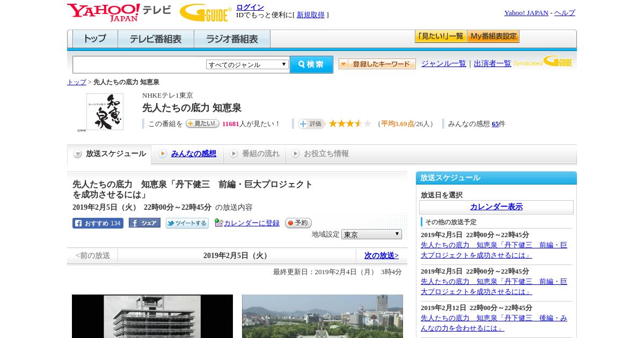Open the 65 reviews count link
Viewport: 644px width, 338px height.
pos(495,124)
